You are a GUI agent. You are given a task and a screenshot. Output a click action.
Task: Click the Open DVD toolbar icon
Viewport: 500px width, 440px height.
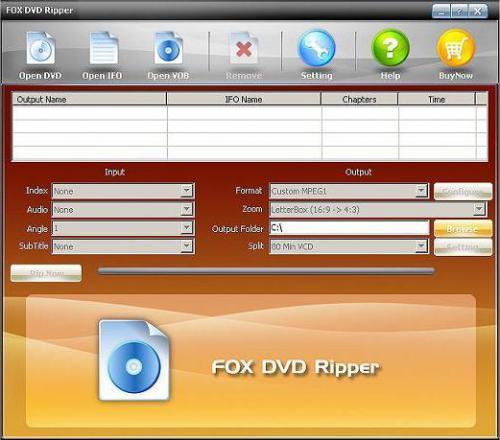tap(40, 48)
